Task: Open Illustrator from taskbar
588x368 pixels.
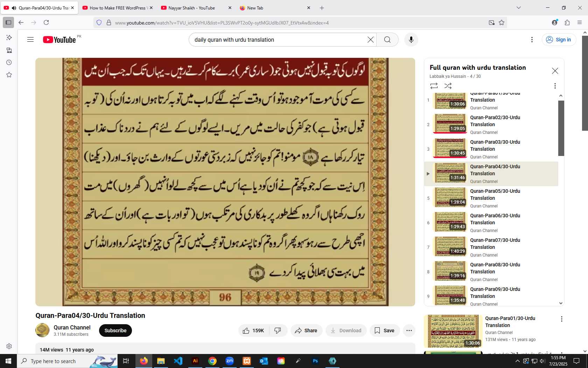Action: [195, 361]
